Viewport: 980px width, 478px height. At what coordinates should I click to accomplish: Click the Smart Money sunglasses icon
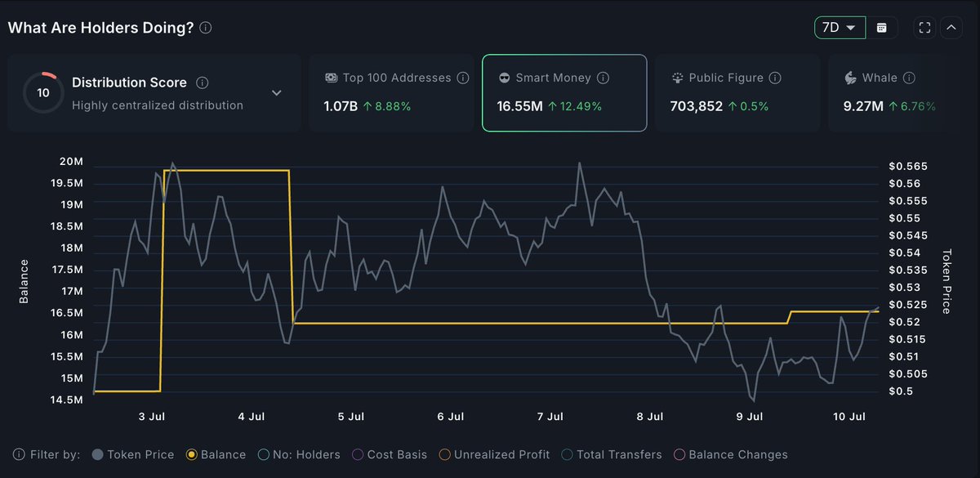(x=505, y=78)
